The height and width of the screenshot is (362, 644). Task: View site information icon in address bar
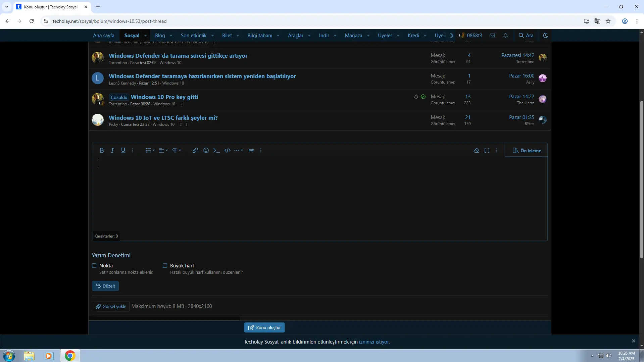[46, 21]
